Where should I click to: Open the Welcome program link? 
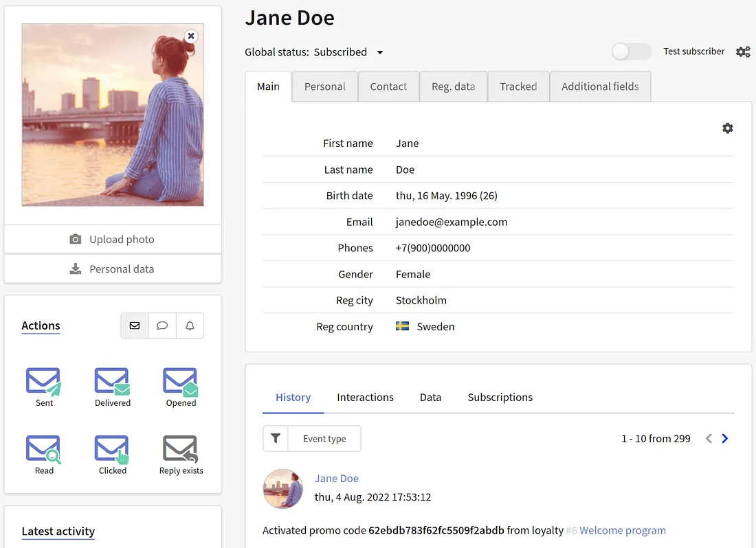click(x=623, y=530)
